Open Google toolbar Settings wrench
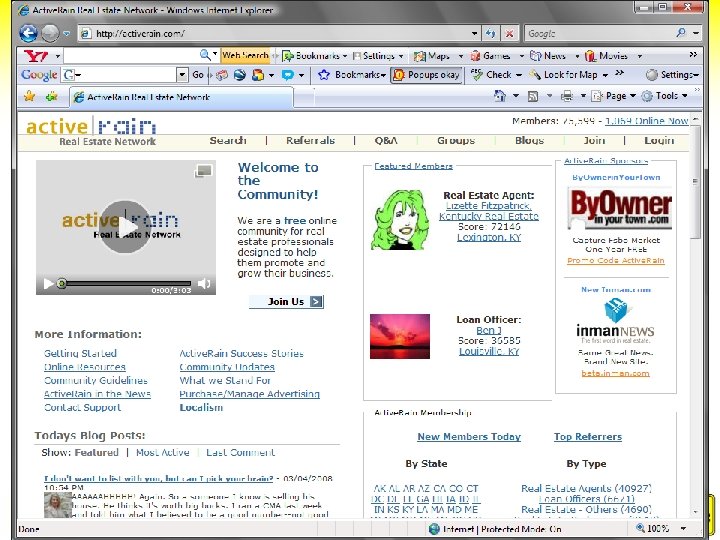 pyautogui.click(x=672, y=75)
